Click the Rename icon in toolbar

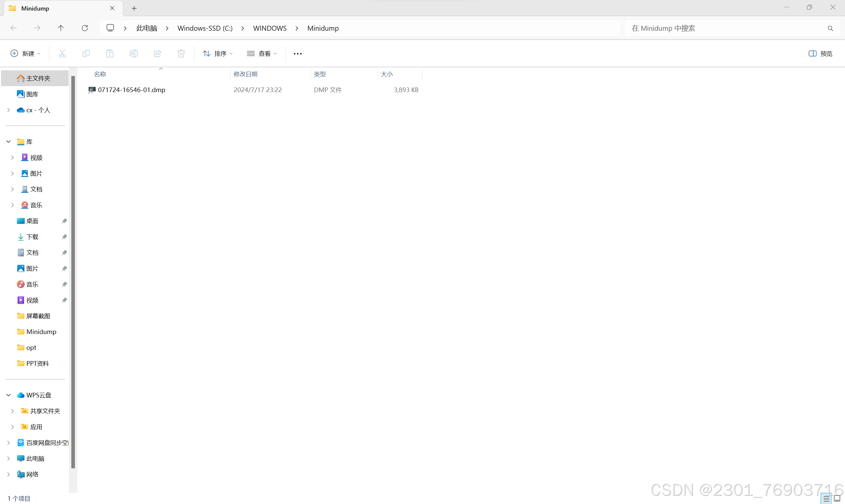pos(133,53)
